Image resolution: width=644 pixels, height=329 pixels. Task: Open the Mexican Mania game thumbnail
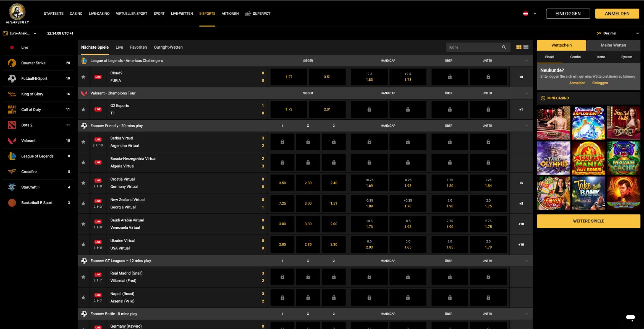click(589, 158)
